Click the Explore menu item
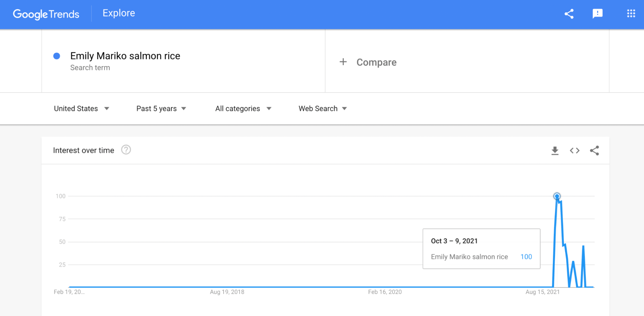The width and height of the screenshot is (644, 316). pos(119,13)
